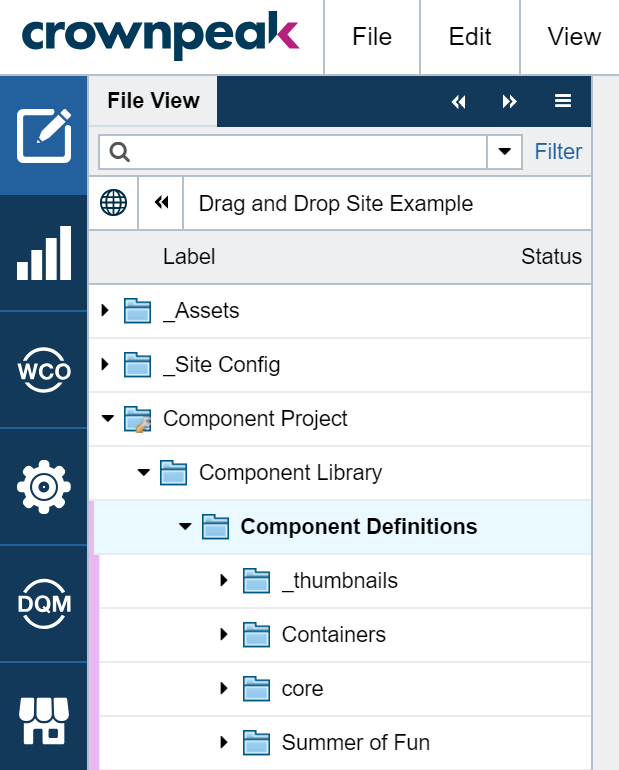Sort by the Status column header
Viewport: 619px width, 770px height.
click(x=551, y=256)
